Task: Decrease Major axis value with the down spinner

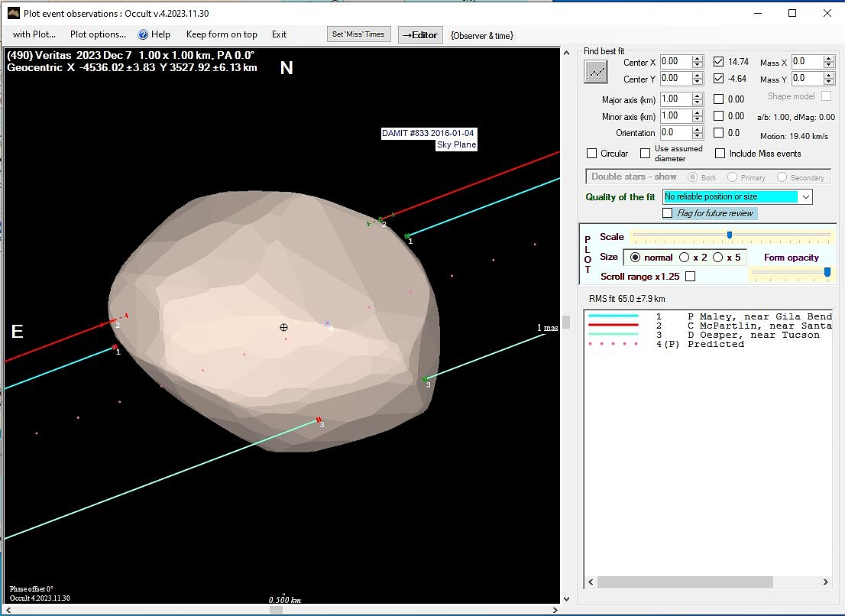Action: [698, 102]
